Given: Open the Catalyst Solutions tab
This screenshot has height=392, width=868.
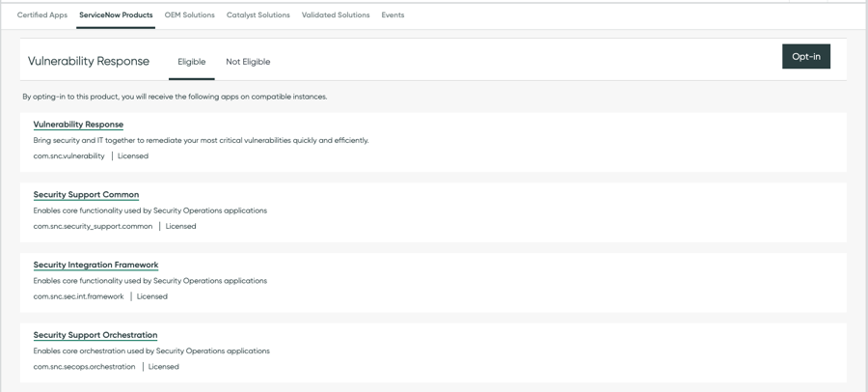Looking at the screenshot, I should click(x=258, y=15).
